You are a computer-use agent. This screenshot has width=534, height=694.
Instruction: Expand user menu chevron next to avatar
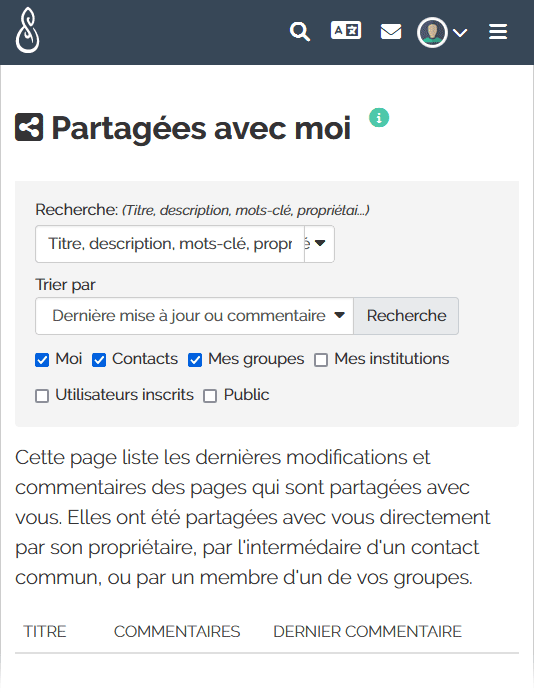[460, 33]
